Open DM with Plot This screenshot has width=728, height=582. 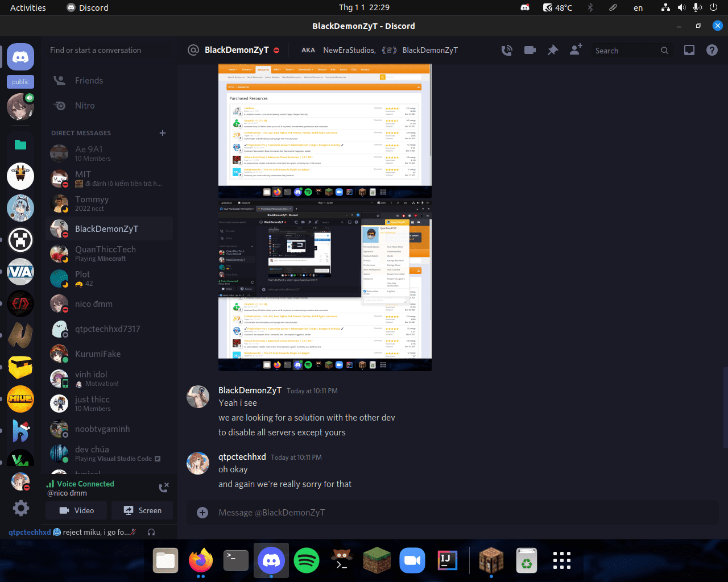tap(109, 278)
